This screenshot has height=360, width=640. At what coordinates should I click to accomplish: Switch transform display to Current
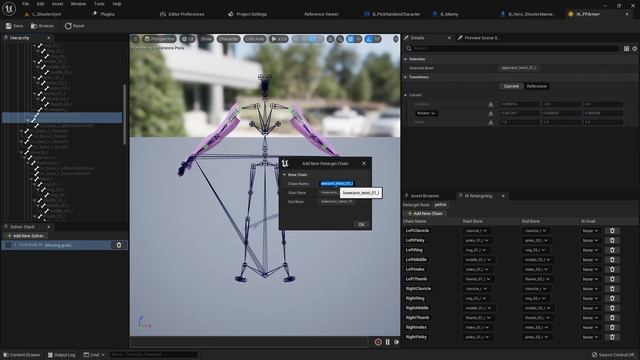(x=511, y=86)
